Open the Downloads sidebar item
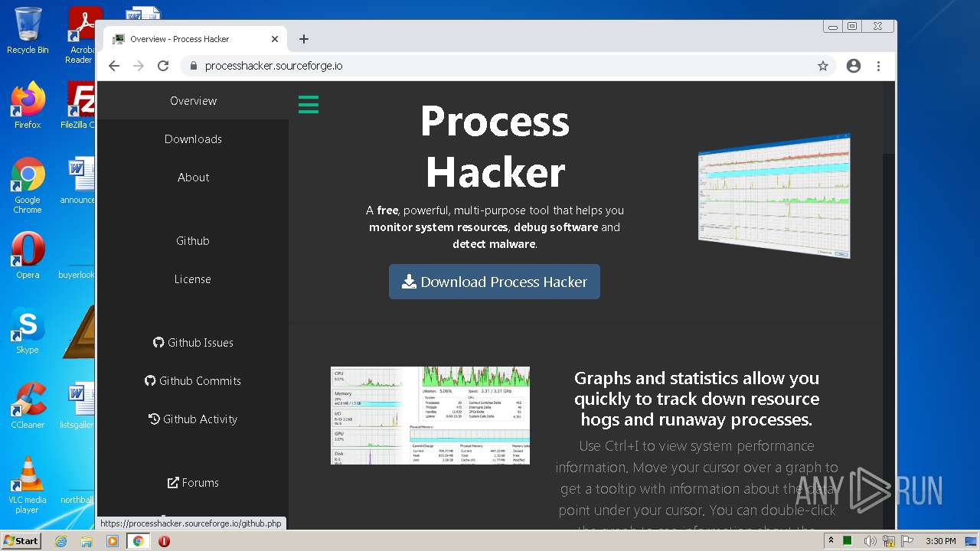This screenshot has height=551, width=980. coord(193,139)
